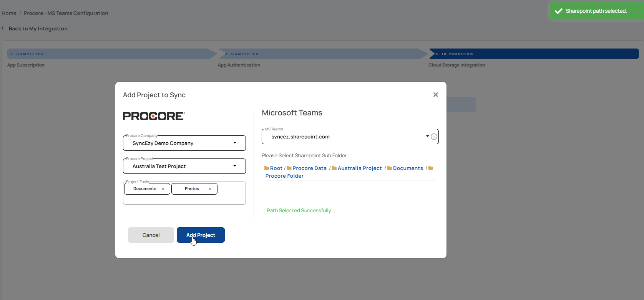Click the checkmark icon in success notification
Viewport: 644px width, 300px height.
point(559,11)
